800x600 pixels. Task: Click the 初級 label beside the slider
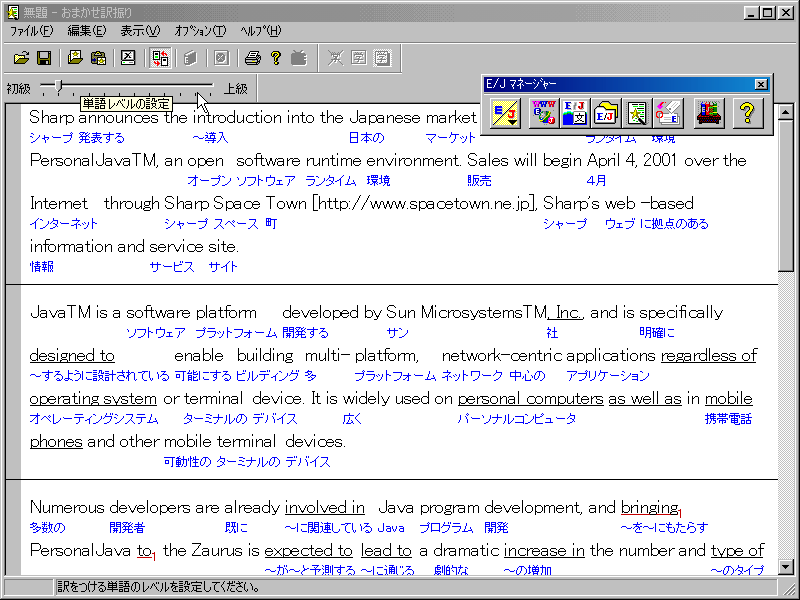tap(18, 89)
